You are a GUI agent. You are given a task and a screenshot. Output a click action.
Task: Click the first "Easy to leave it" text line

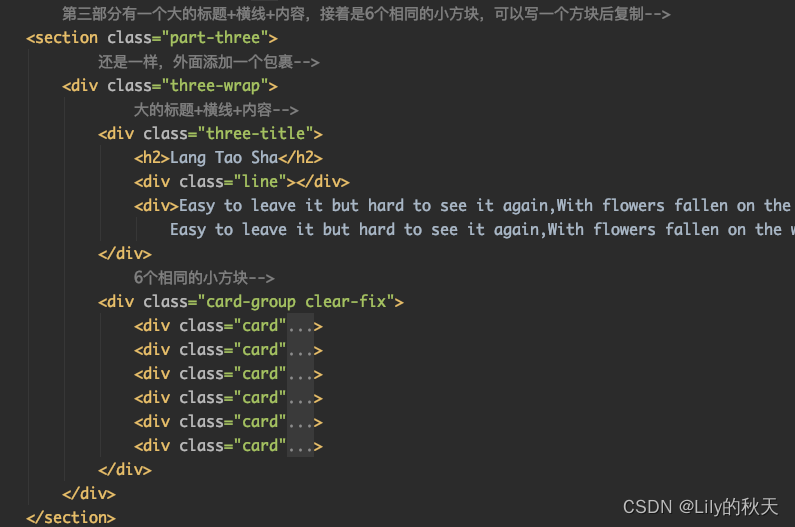pyautogui.click(x=480, y=206)
